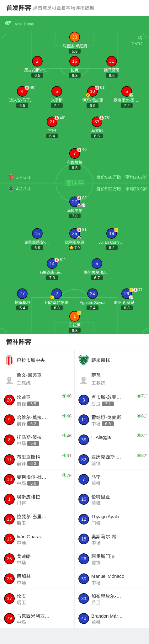Open substitute 托马斯-波拉 number 8 row
The width and height of the screenshot is (149, 644).
37,440
